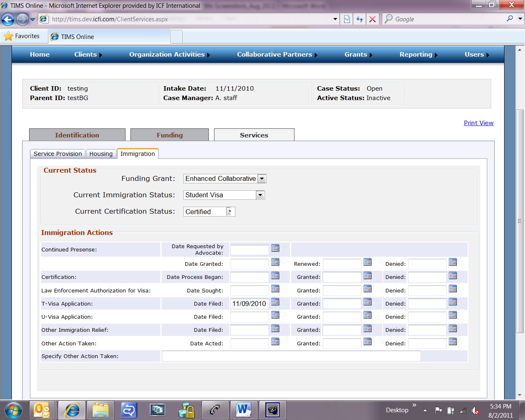
Task: Open T-Visa Date Filed calendar
Action: [275, 302]
